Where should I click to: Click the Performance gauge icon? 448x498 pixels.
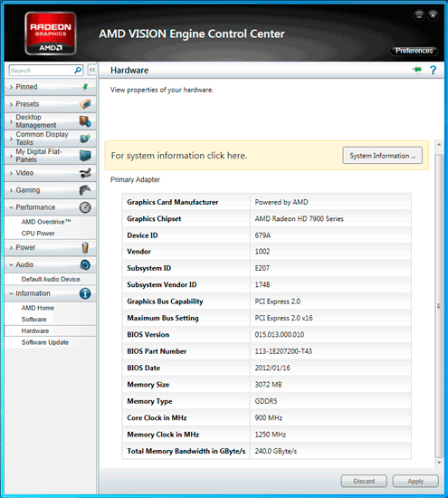coord(85,207)
